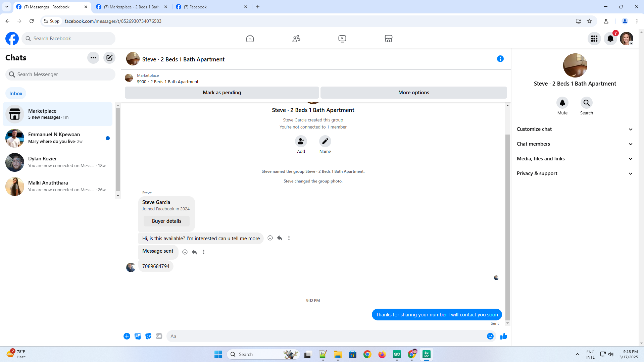This screenshot has width=644, height=362.
Task: Open Emmanuel N Kpewoan conversation
Action: [x=58, y=138]
